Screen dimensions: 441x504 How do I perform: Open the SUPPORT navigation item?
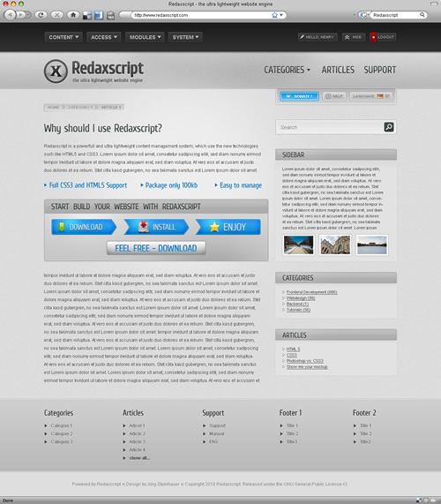[x=380, y=70]
